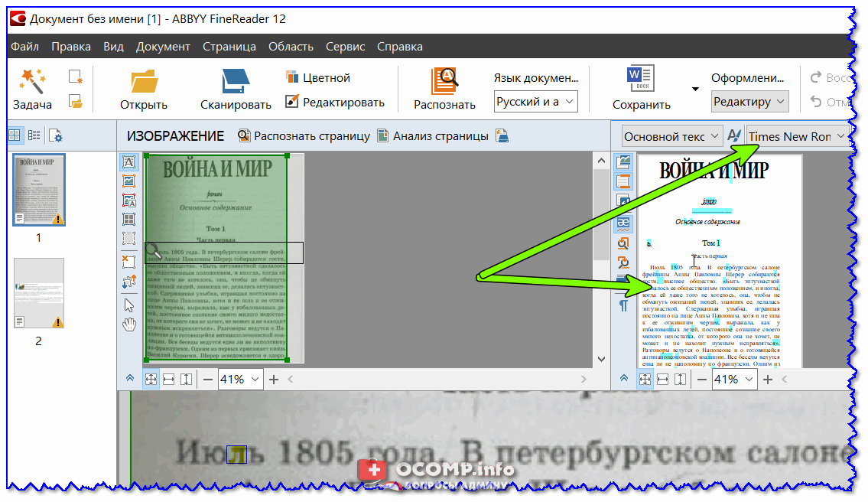
Task: Click the Открыть folder button
Action: pyautogui.click(x=143, y=89)
